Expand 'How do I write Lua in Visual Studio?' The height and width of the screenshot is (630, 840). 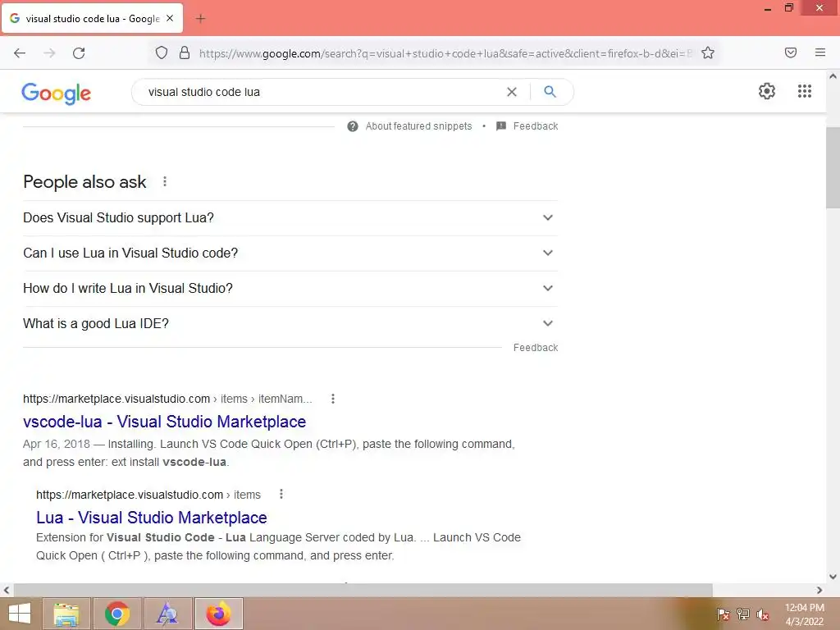click(290, 288)
